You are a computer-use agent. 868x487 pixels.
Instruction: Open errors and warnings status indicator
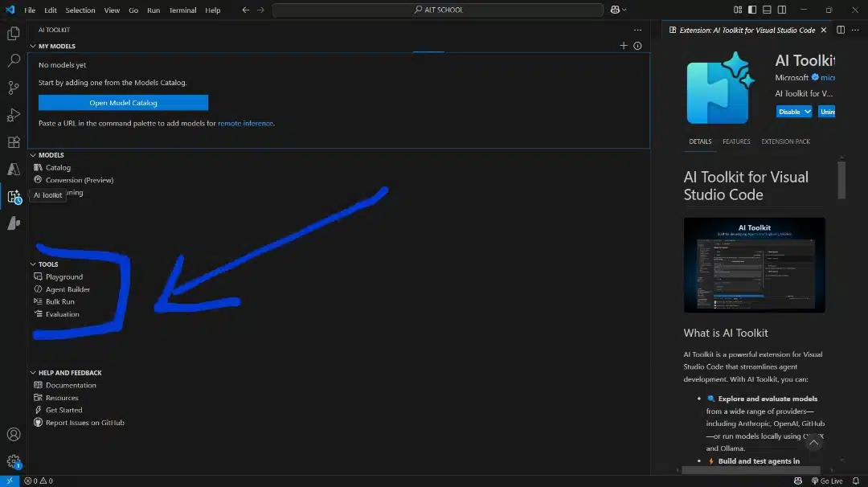point(39,481)
